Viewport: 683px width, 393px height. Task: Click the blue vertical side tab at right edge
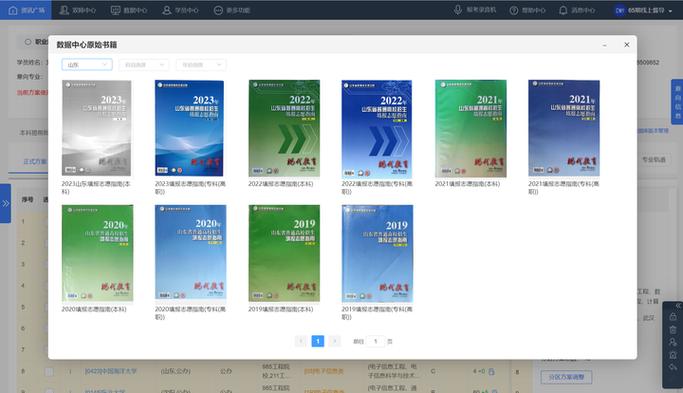tap(677, 102)
